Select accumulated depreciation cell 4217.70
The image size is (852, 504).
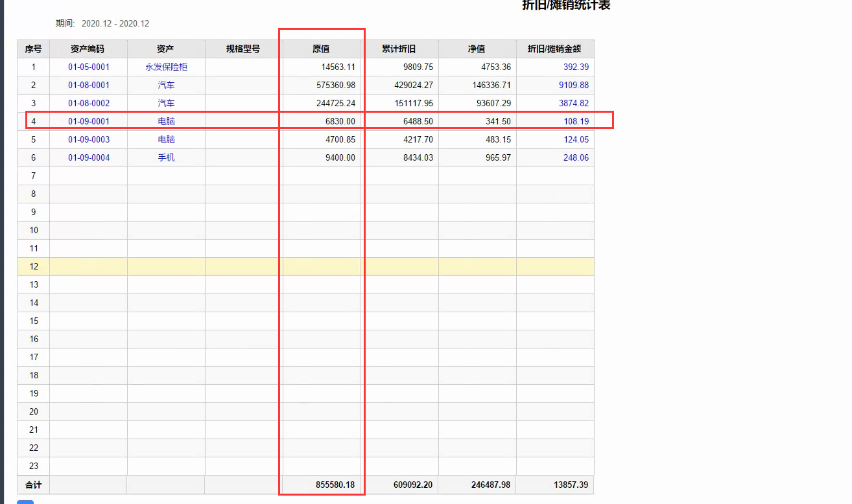tap(399, 139)
